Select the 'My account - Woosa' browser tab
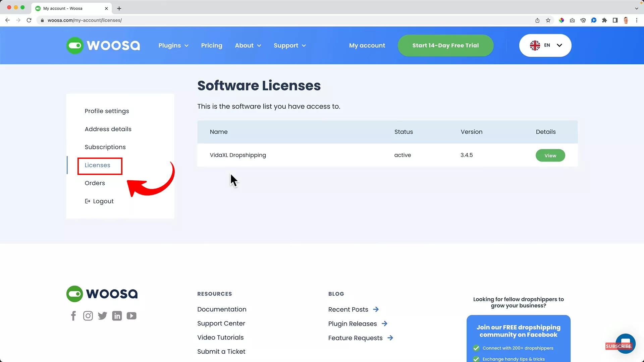This screenshot has width=644, height=362. (67, 8)
